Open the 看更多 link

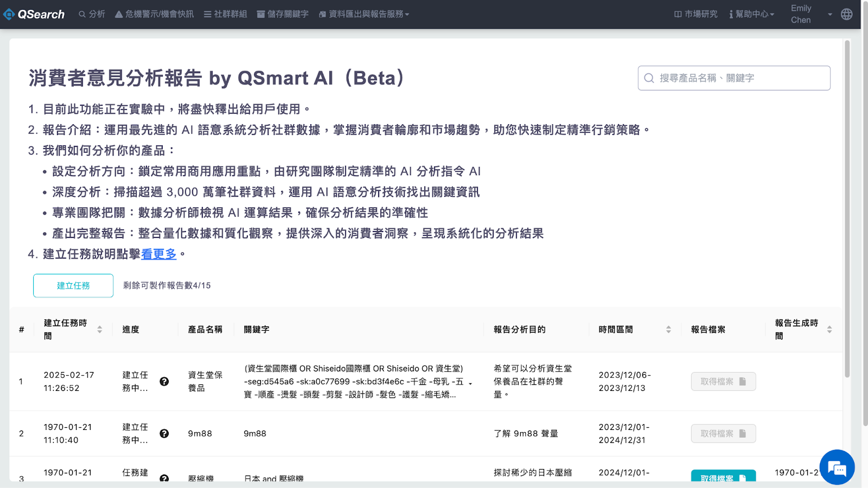click(x=159, y=254)
